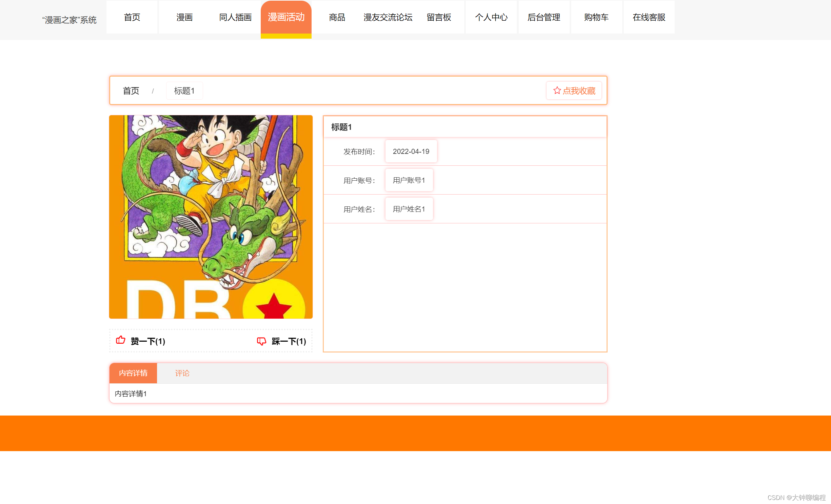Open the 漫友交流论坛 forum
Image resolution: width=831 pixels, height=504 pixels.
coord(388,17)
